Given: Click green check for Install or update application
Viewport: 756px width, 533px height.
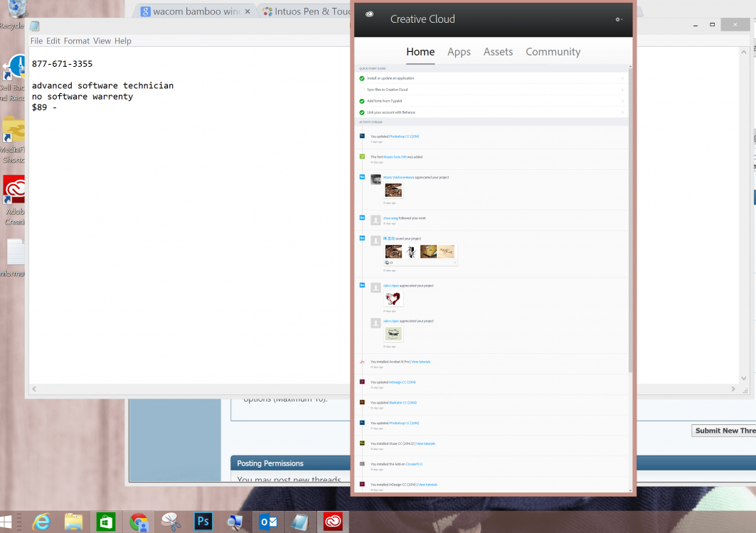Looking at the screenshot, I should [x=361, y=78].
